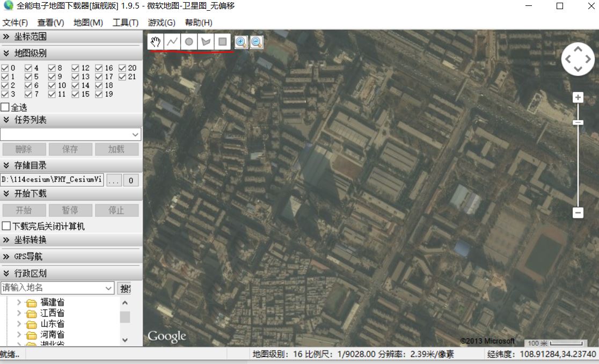The width and height of the screenshot is (599, 364).
Task: Expand the GPS导航 section
Action: (71, 257)
